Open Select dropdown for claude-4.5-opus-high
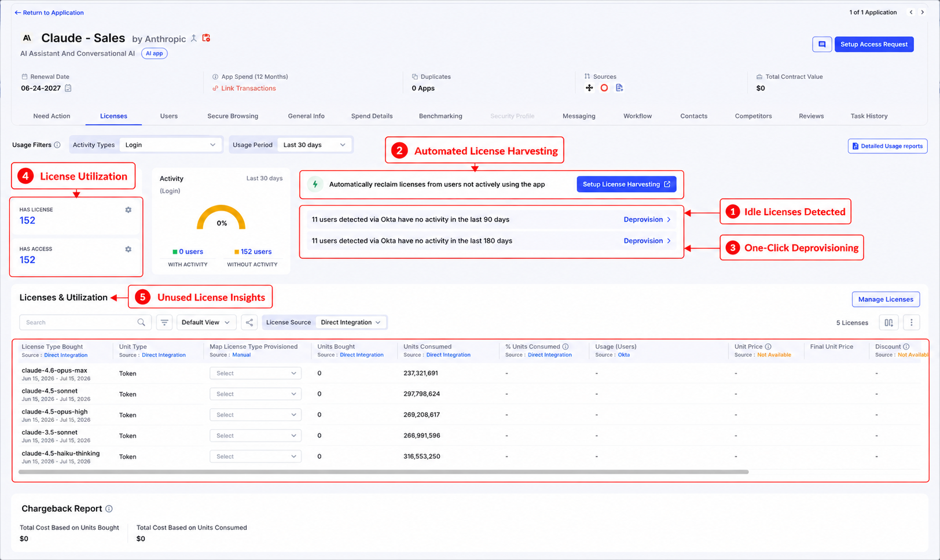Image resolution: width=940 pixels, height=560 pixels. click(x=255, y=415)
